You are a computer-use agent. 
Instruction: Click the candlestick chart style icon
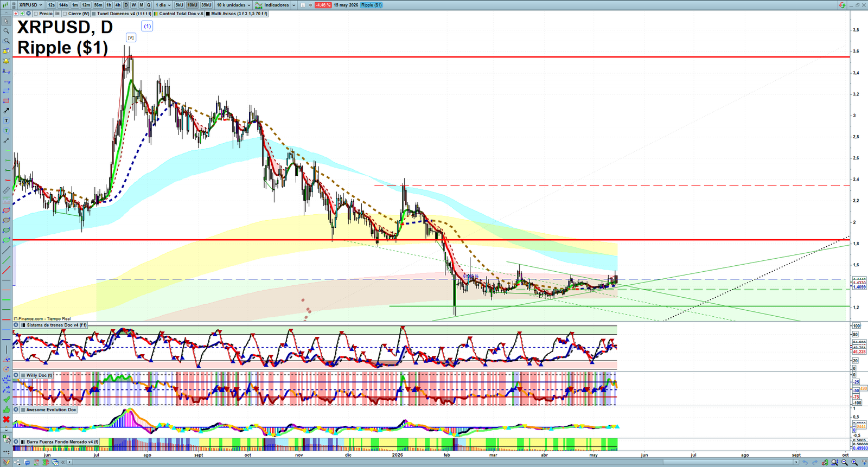(5, 5)
